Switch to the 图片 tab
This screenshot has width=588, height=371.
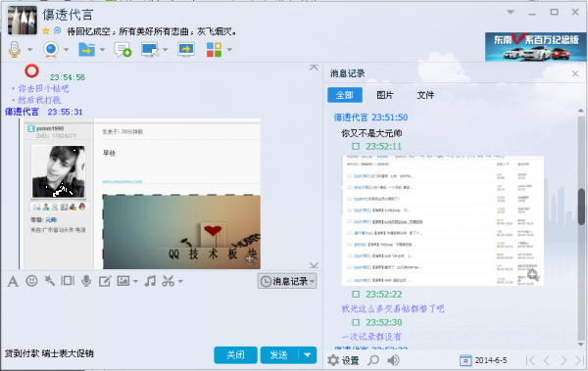point(385,95)
